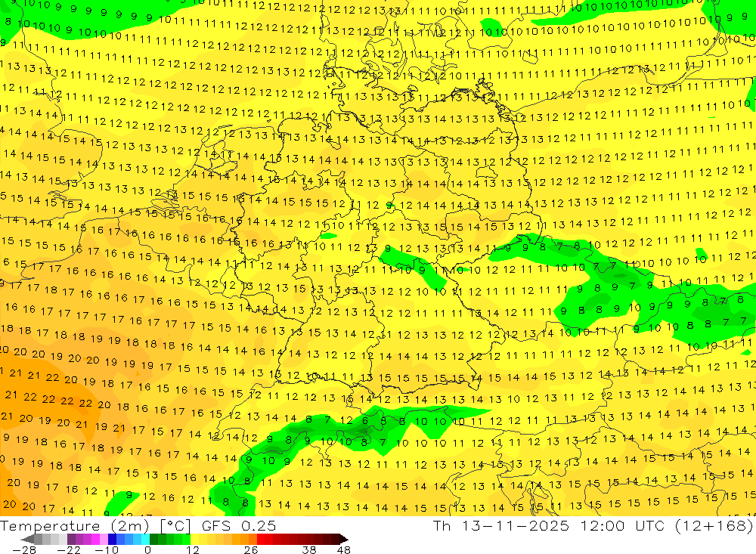756x554 pixels.
Task: Click the "Temperature (2m)" title text
Action: (75, 526)
